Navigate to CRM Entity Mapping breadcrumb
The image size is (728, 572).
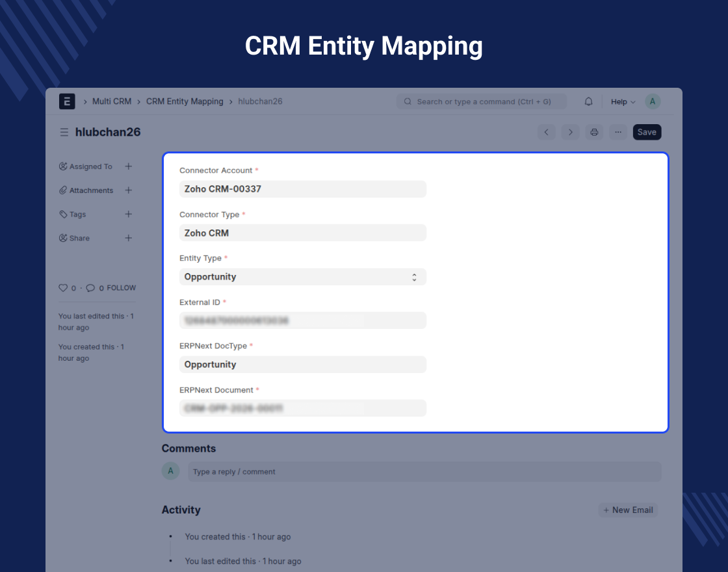click(x=185, y=101)
